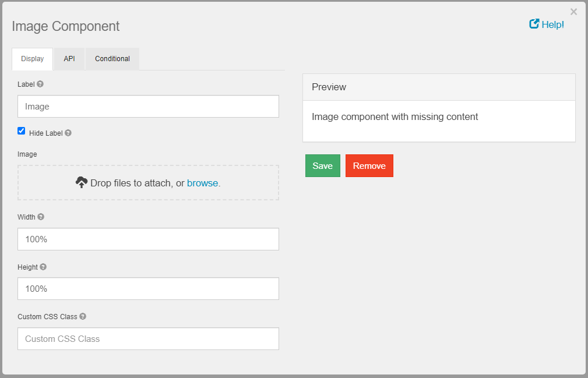Click the Width help question icon
Viewport: 588px width, 378px height.
tap(41, 217)
